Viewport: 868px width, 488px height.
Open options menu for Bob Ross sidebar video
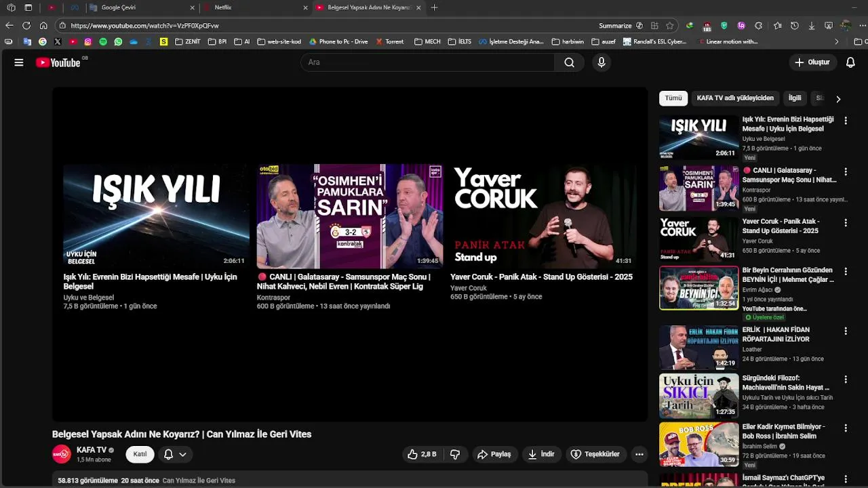click(846, 428)
